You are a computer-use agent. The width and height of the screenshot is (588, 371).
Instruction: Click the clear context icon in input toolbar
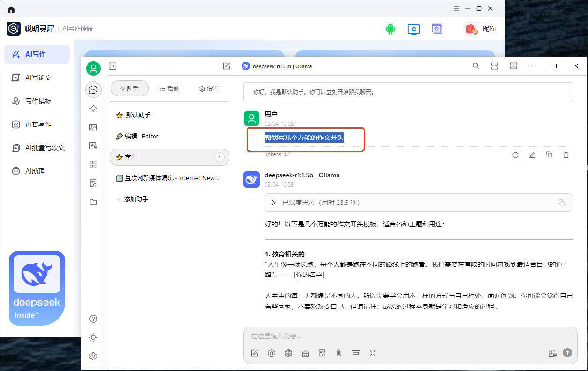point(356,353)
